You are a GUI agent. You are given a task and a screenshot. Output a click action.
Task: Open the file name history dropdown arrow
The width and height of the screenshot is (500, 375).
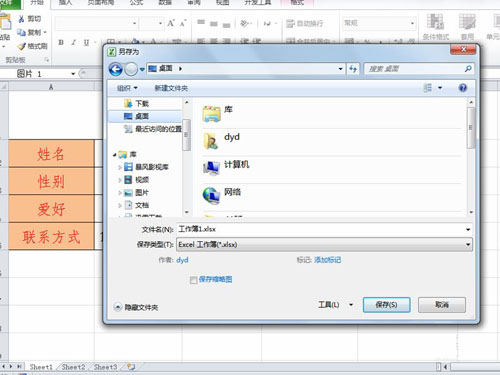pyautogui.click(x=468, y=229)
